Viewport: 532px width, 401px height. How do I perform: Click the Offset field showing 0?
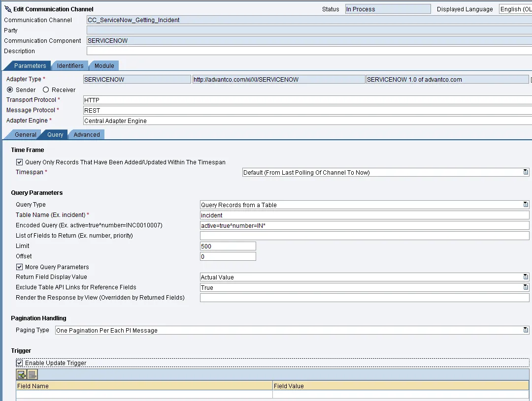[x=228, y=257]
